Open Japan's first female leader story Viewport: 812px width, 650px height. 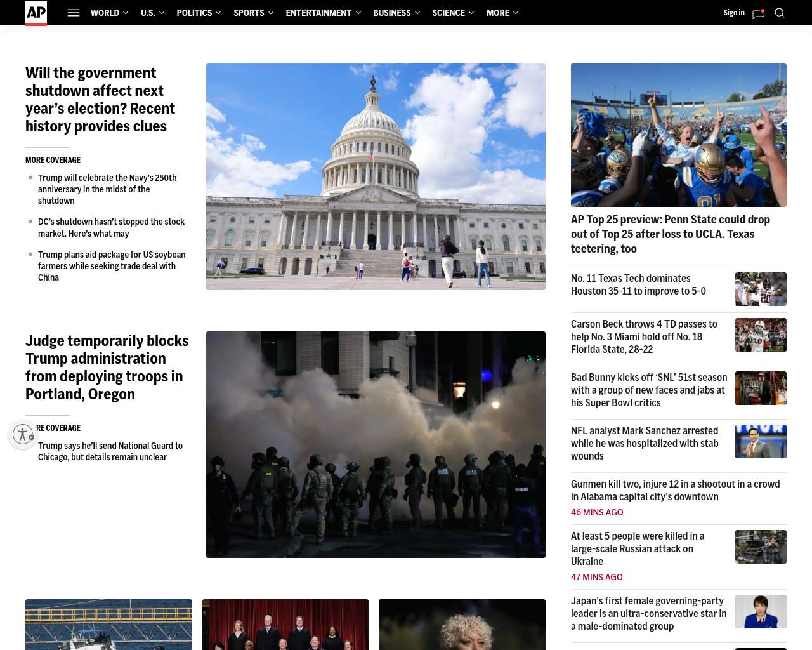click(648, 613)
